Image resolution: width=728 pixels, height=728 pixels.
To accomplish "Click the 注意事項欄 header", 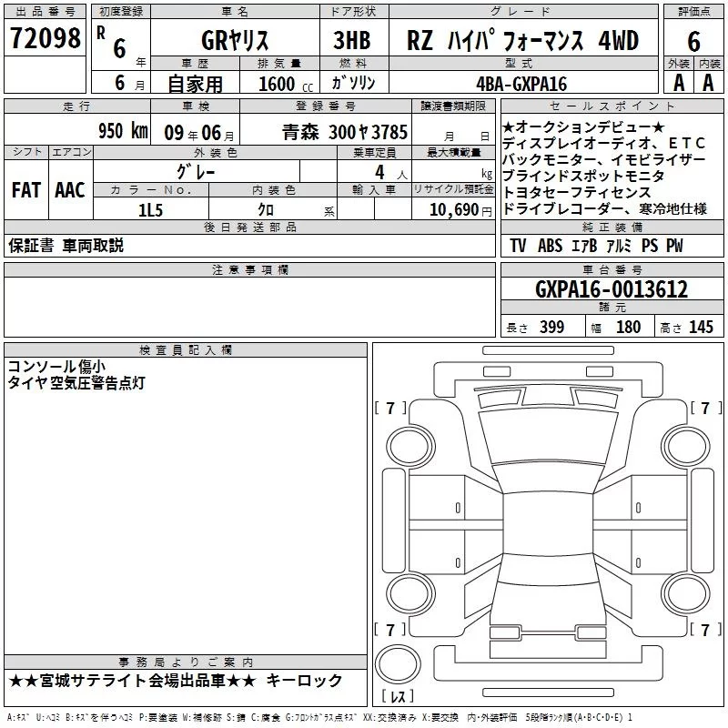I will (249, 269).
